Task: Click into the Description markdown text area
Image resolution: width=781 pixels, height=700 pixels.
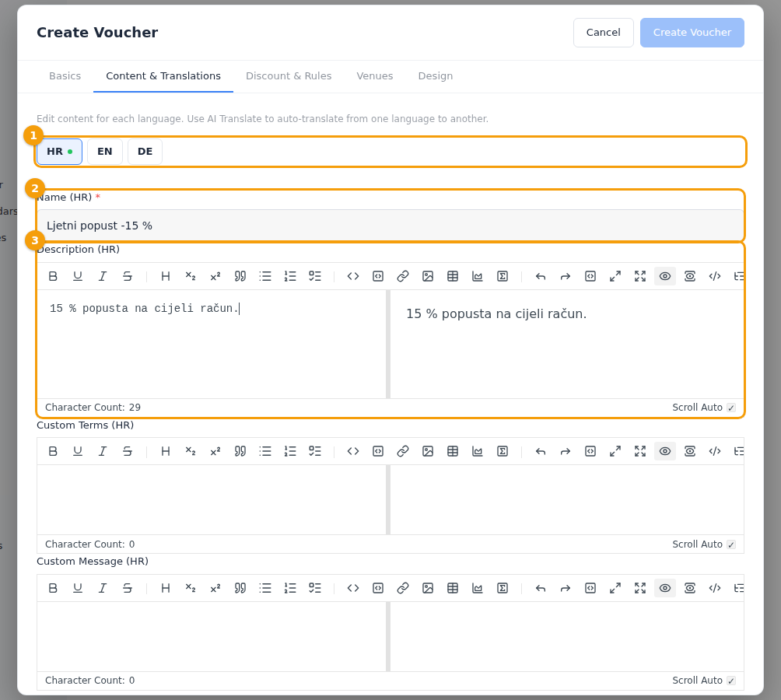Action: (212, 344)
